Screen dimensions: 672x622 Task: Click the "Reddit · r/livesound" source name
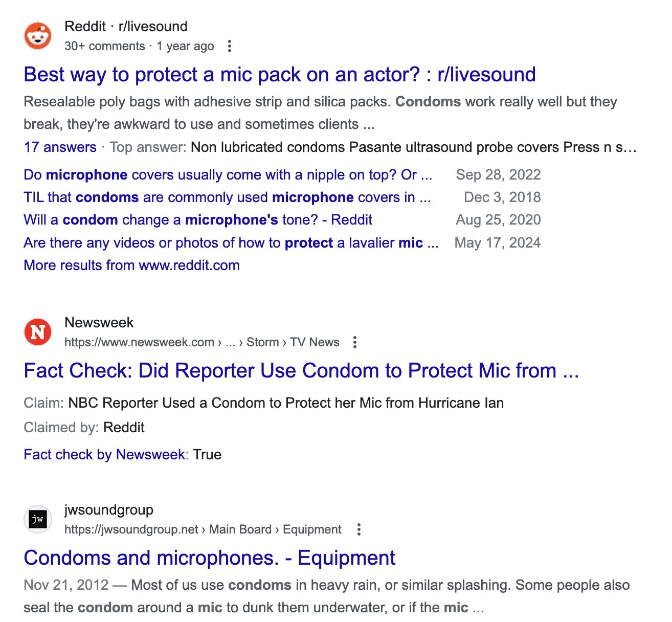click(x=126, y=27)
